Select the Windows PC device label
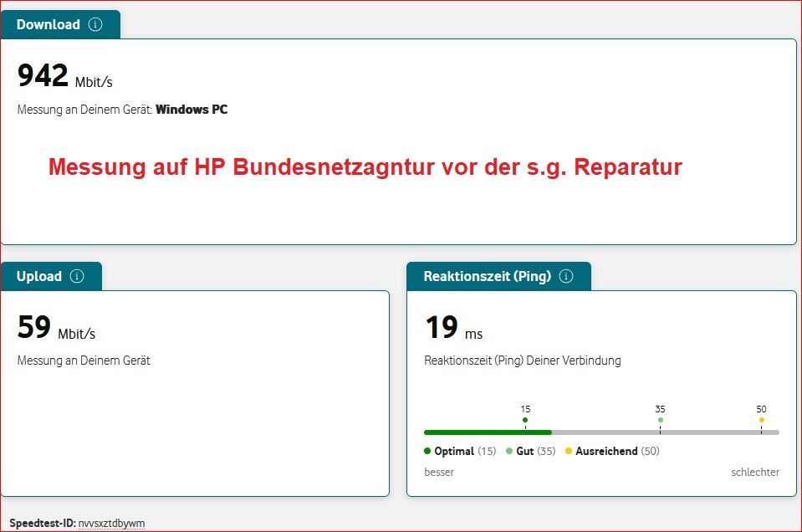Viewport: 802px width, 532px height. (192, 109)
